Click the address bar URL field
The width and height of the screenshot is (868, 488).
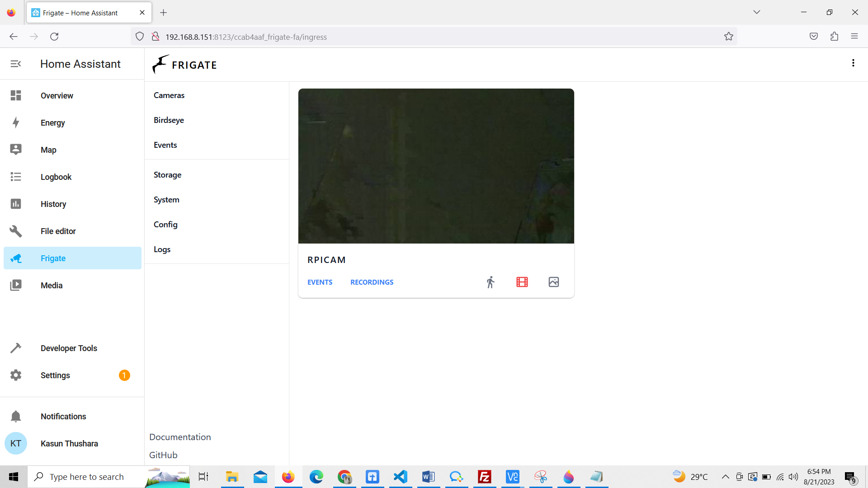click(434, 37)
